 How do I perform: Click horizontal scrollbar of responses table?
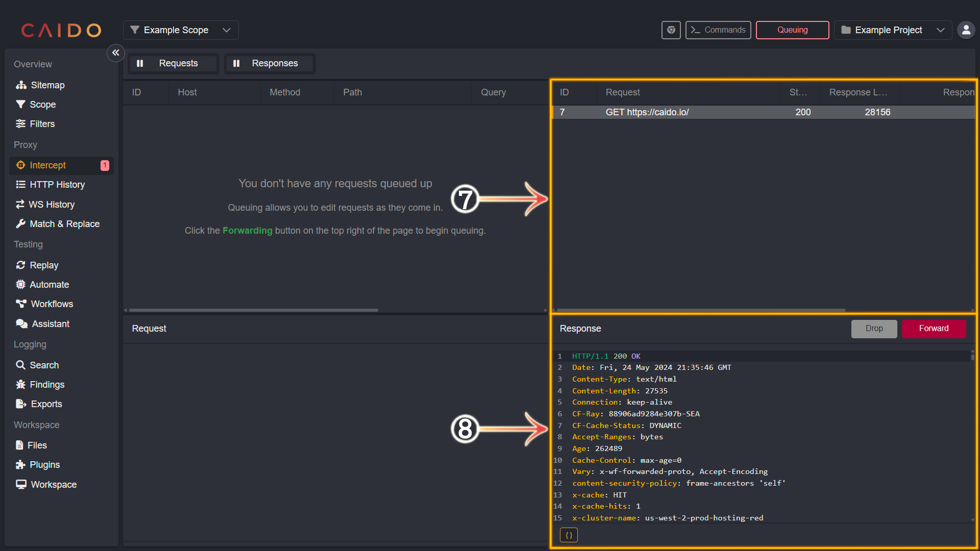[x=701, y=310]
